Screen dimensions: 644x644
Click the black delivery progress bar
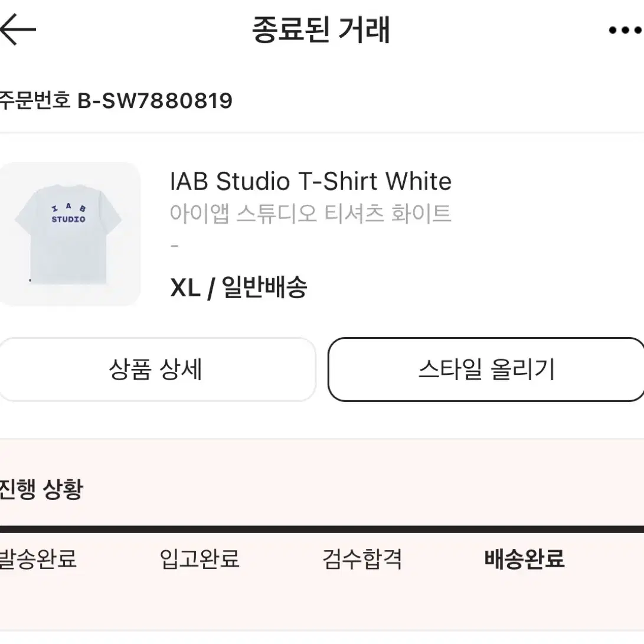pyautogui.click(x=322, y=529)
